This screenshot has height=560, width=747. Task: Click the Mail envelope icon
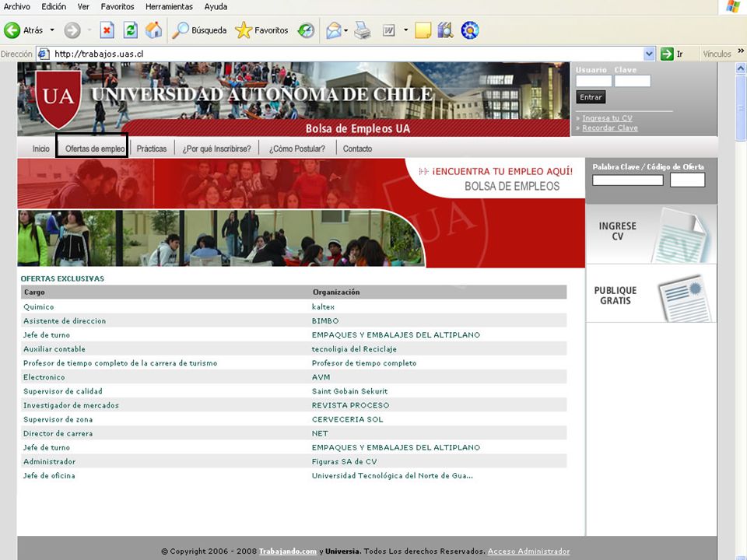click(x=334, y=30)
